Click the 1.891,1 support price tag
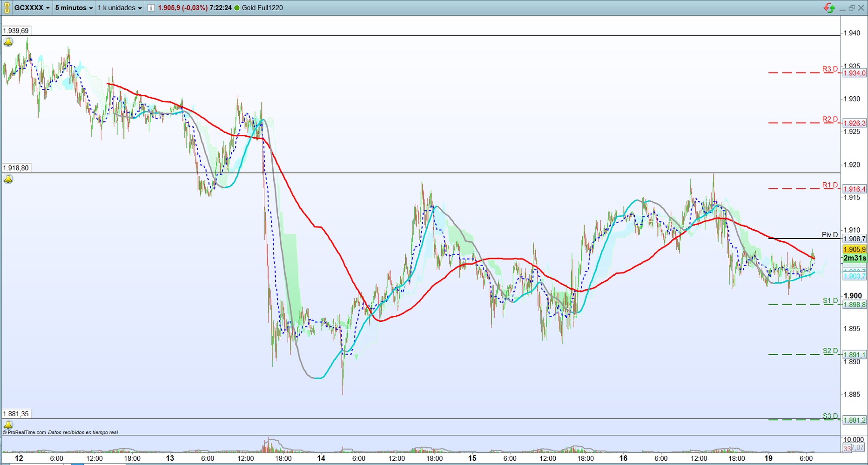The height and width of the screenshot is (465, 868). point(855,355)
